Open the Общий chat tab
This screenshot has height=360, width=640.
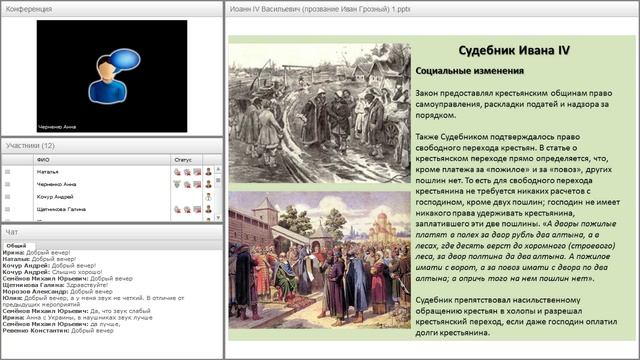(16, 246)
